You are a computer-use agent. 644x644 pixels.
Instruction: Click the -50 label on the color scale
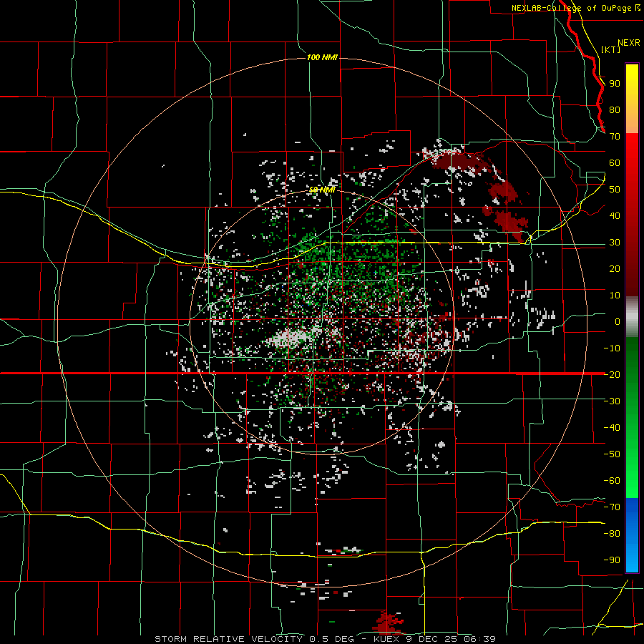[x=612, y=454]
